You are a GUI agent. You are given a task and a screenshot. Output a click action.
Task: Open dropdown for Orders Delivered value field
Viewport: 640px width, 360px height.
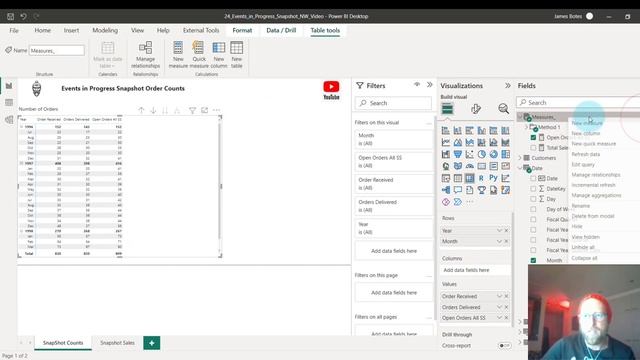pos(499,307)
